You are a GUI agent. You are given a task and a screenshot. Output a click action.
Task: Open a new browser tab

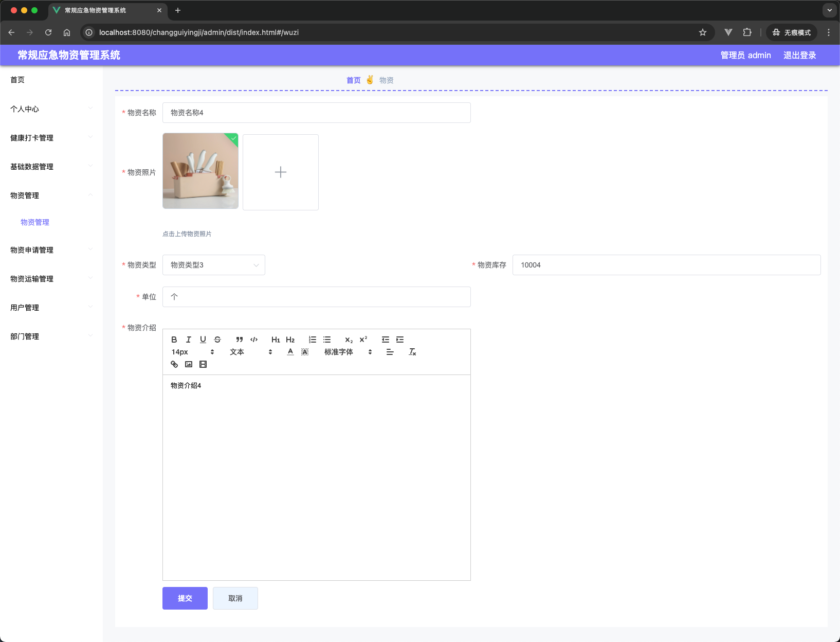point(178,10)
